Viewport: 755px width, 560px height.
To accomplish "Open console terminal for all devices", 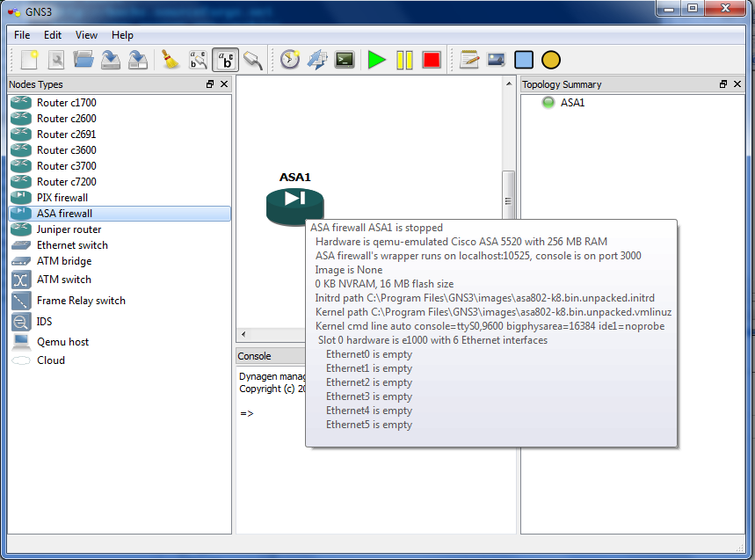I will pyautogui.click(x=345, y=60).
